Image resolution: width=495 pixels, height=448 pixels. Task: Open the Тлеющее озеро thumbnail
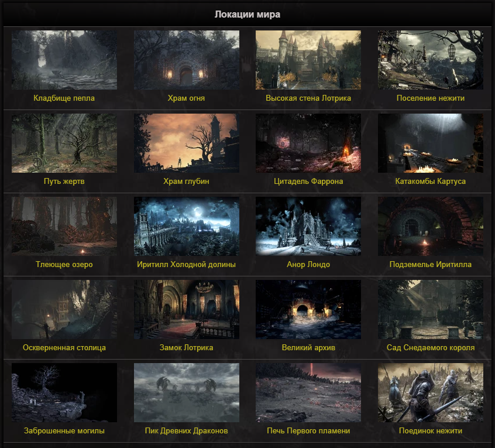coord(64,226)
